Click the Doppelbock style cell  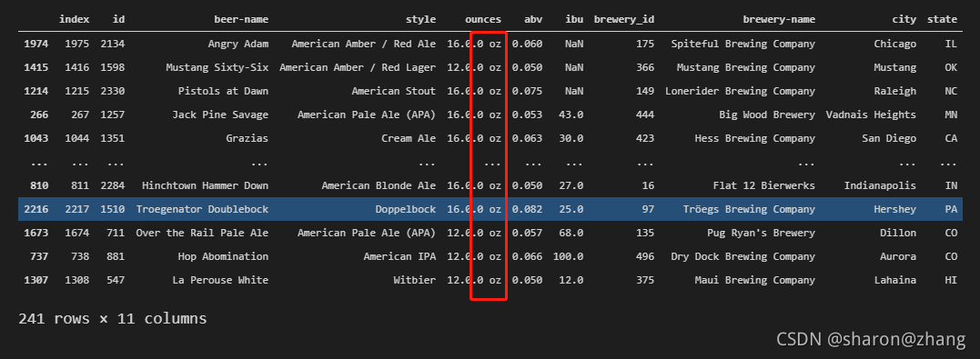(x=406, y=209)
